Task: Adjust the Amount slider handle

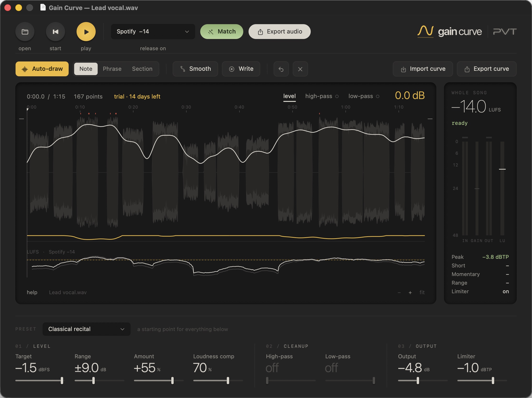Action: [x=172, y=381]
